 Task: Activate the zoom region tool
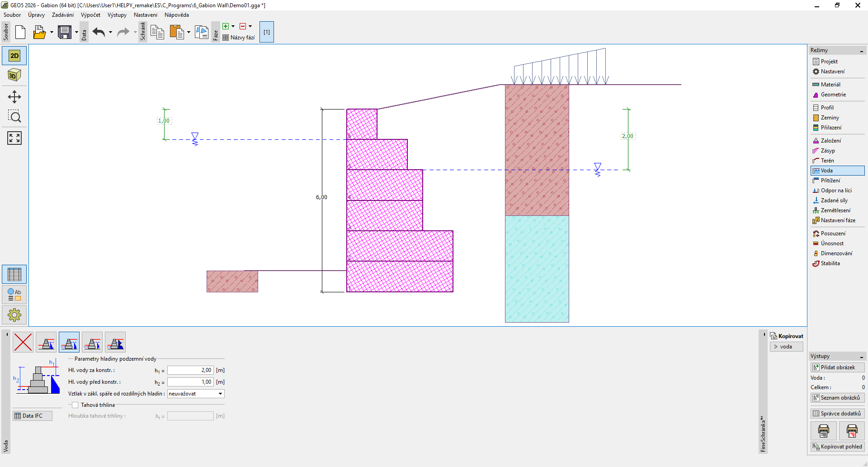pos(14,117)
